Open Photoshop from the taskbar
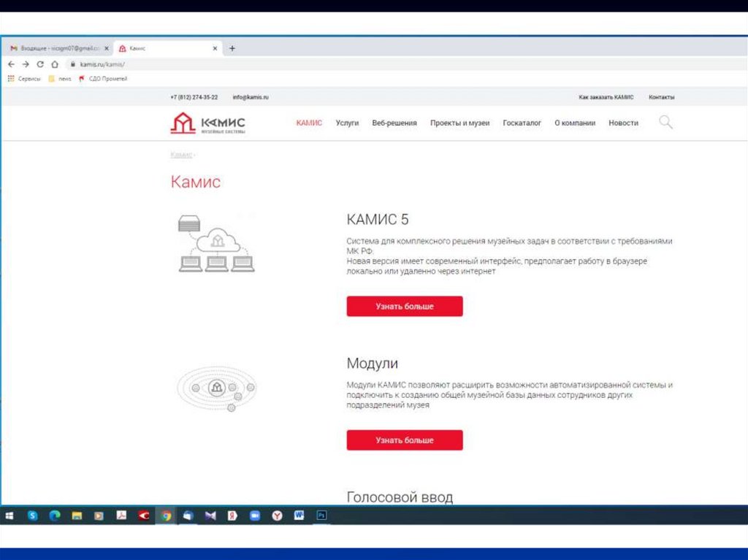Viewport: 748px width, 560px height. pos(322,515)
